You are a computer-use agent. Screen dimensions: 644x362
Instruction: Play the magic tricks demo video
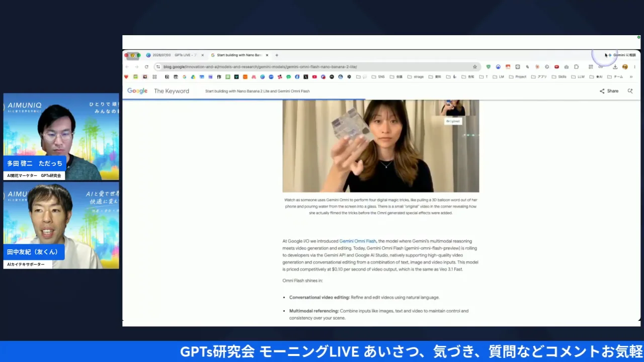coord(381,146)
